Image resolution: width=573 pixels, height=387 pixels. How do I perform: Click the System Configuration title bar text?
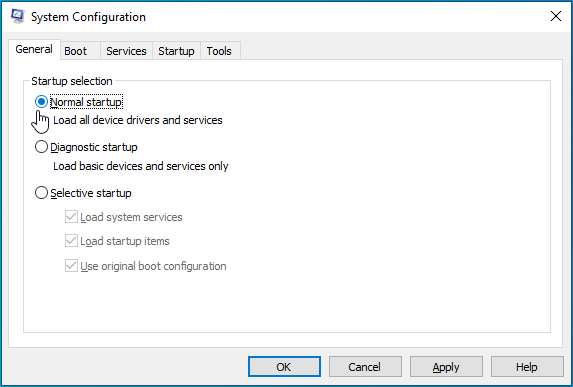[88, 17]
